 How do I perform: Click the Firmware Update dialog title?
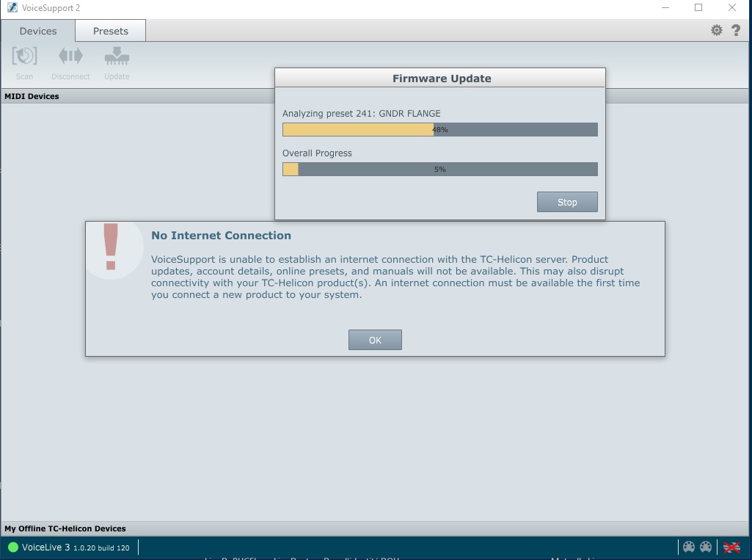(x=442, y=79)
